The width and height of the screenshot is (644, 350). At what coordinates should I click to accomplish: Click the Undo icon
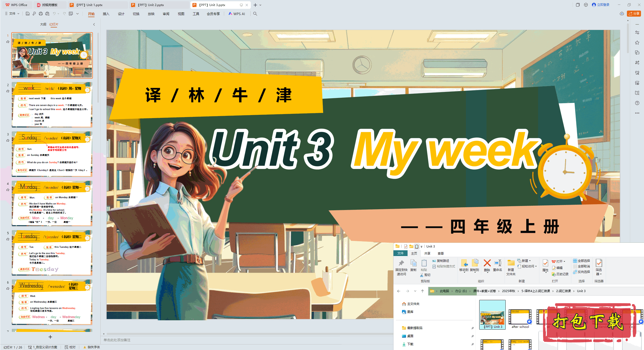[x=54, y=14]
